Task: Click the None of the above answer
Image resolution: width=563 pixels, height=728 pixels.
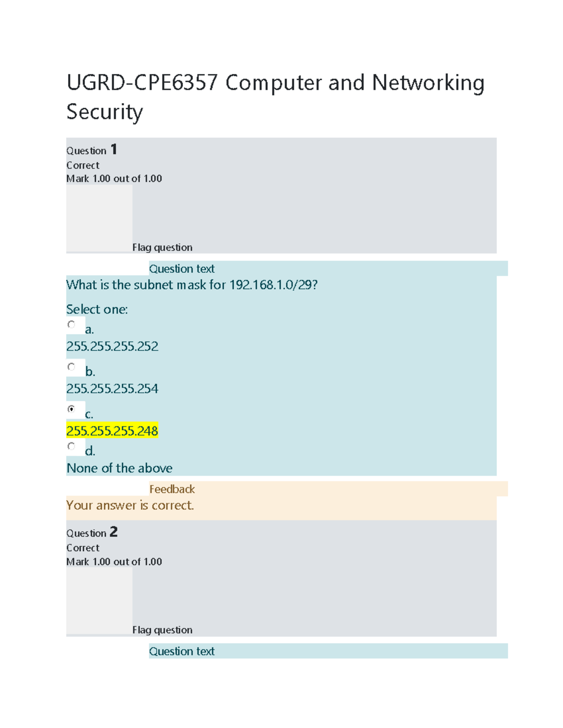Action: point(119,468)
